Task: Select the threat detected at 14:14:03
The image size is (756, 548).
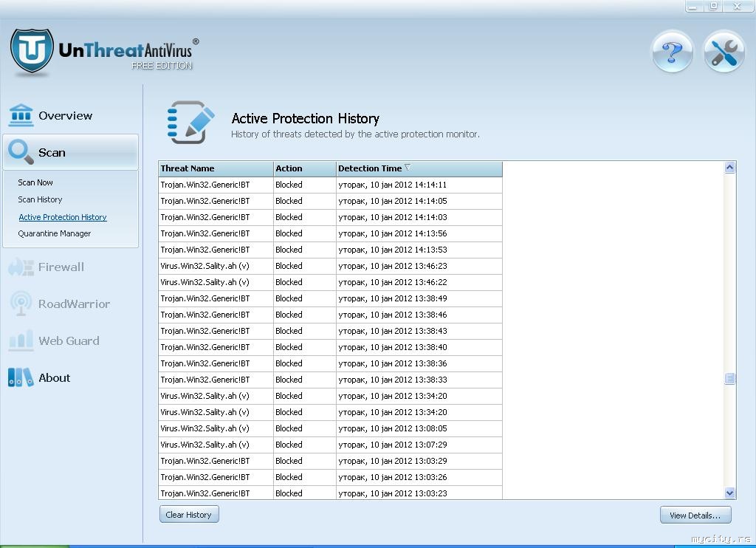Action: pyautogui.click(x=330, y=218)
